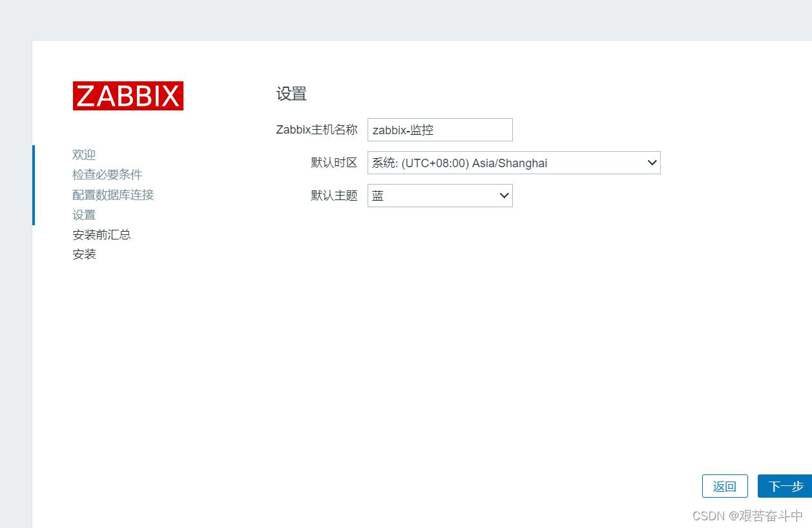Select the 欢迎 step in sidebar

click(x=84, y=155)
